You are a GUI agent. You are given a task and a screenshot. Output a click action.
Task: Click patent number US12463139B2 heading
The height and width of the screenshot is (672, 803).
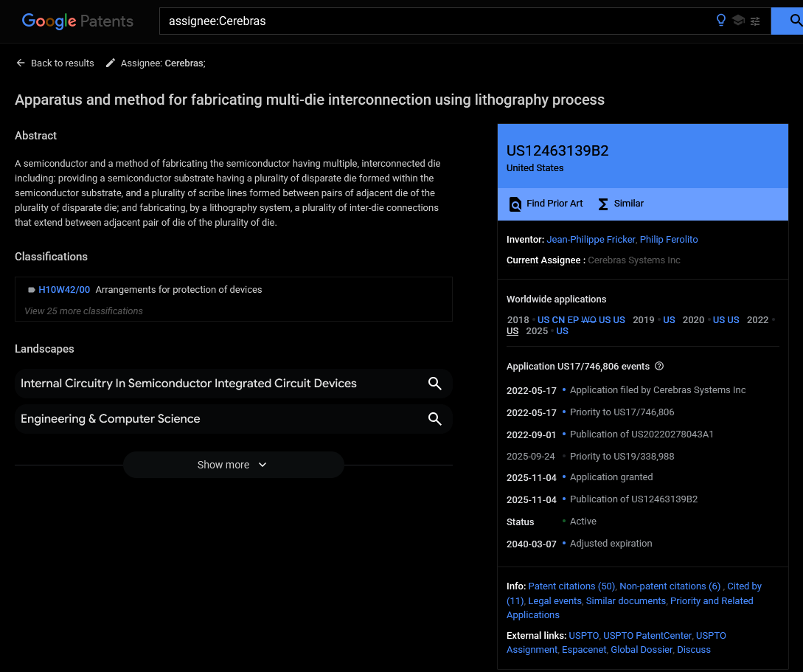coord(557,150)
